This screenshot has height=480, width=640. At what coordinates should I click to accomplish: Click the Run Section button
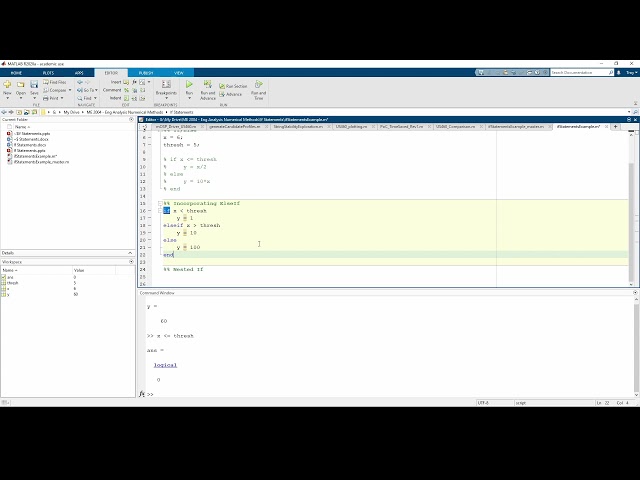[233, 86]
